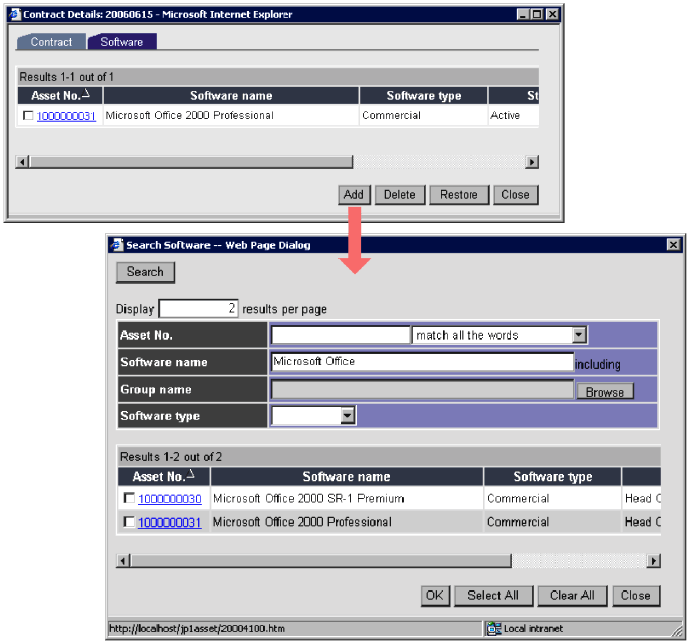Click Software name column header in Contract Details
This screenshot has height=643, width=688.
tap(231, 95)
